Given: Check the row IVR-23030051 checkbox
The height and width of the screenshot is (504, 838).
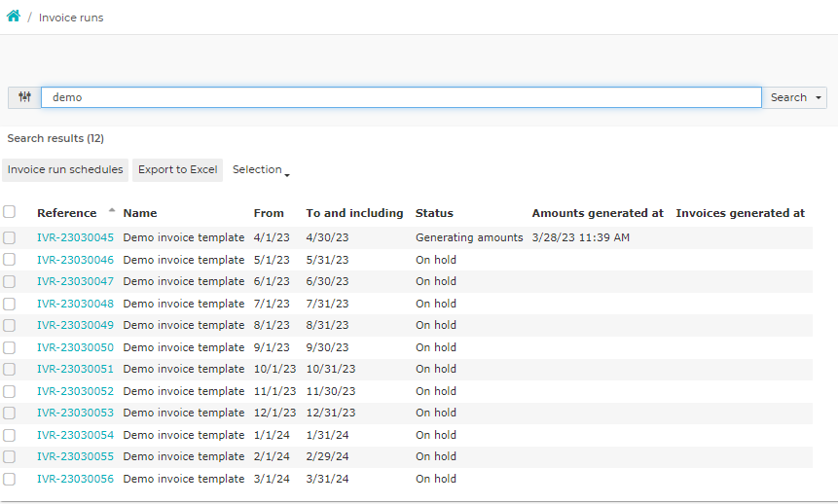Looking at the screenshot, I should (x=9, y=370).
